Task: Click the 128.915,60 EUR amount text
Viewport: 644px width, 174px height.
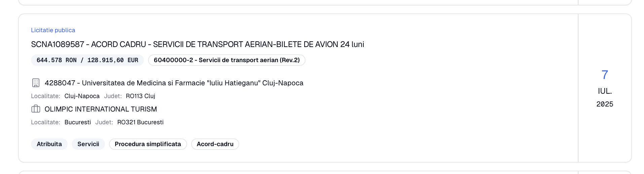Action: [113, 60]
